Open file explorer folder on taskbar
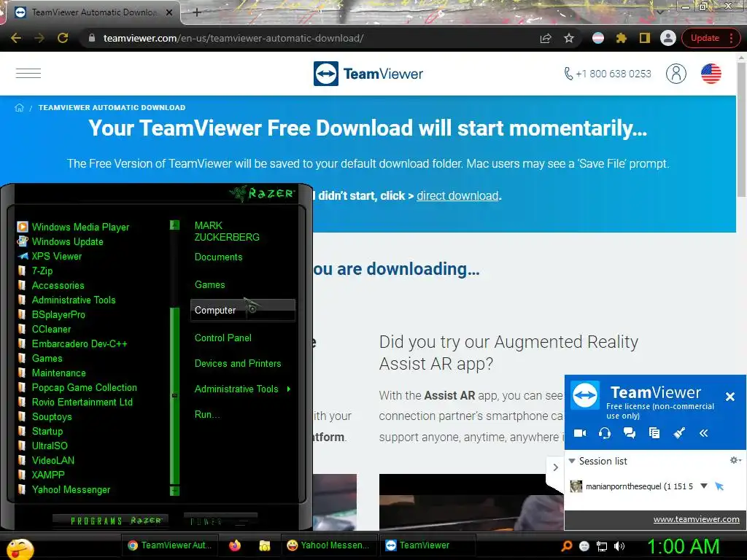747x560 pixels. click(x=264, y=545)
